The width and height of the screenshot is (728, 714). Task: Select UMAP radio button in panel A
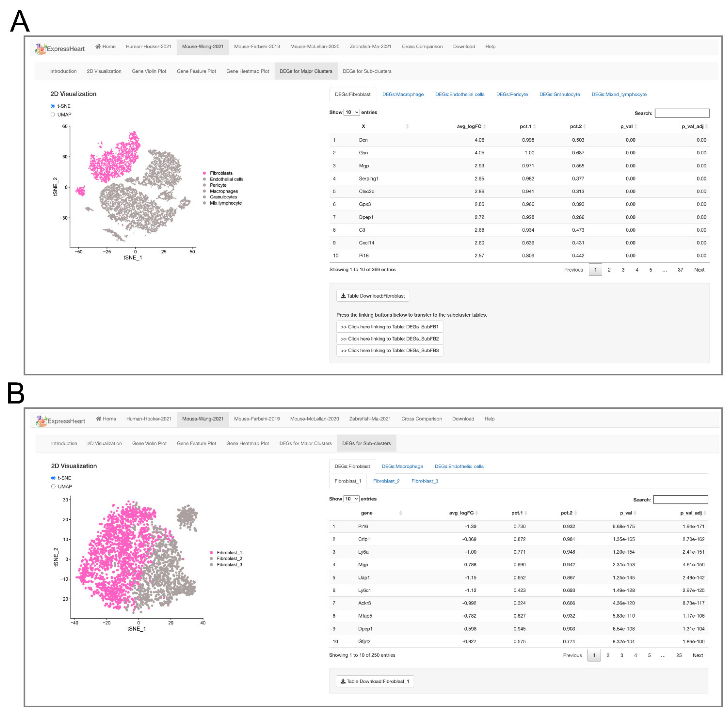coord(53,115)
